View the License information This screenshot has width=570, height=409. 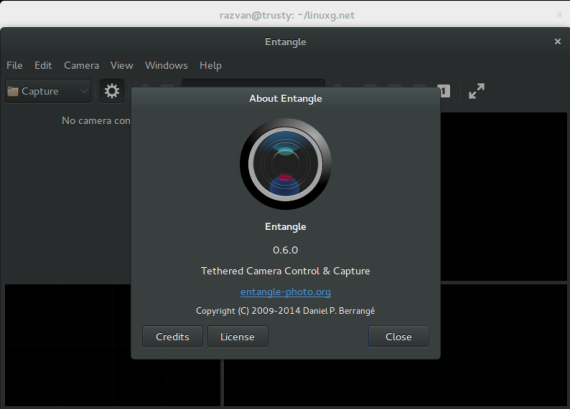pyautogui.click(x=237, y=336)
